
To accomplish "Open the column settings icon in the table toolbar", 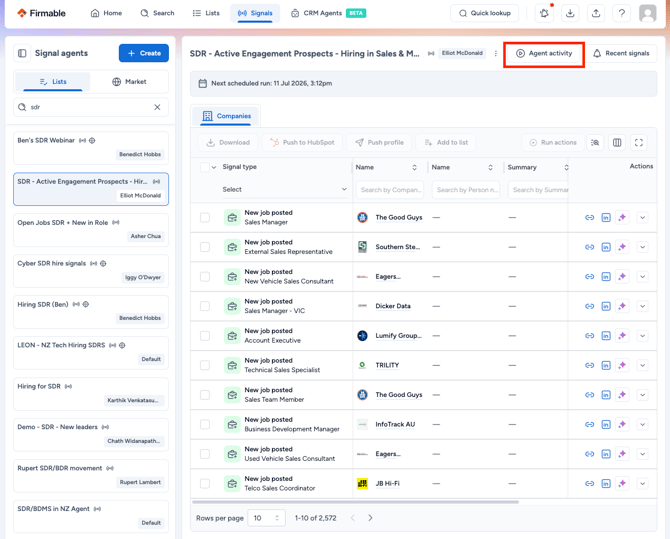I will point(617,142).
